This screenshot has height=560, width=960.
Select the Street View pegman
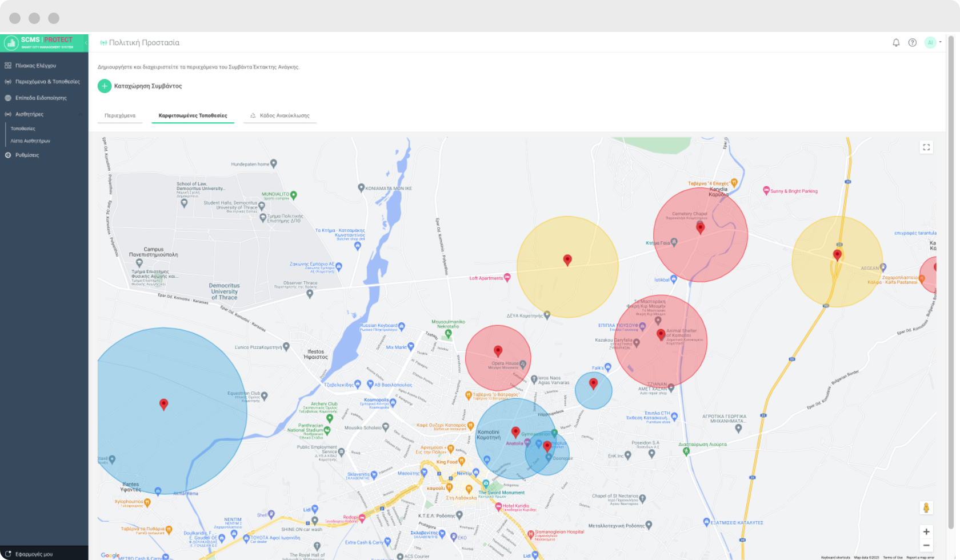(926, 507)
